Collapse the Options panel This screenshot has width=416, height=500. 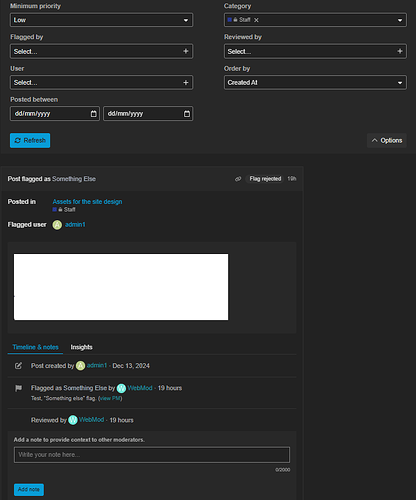[x=387, y=140]
